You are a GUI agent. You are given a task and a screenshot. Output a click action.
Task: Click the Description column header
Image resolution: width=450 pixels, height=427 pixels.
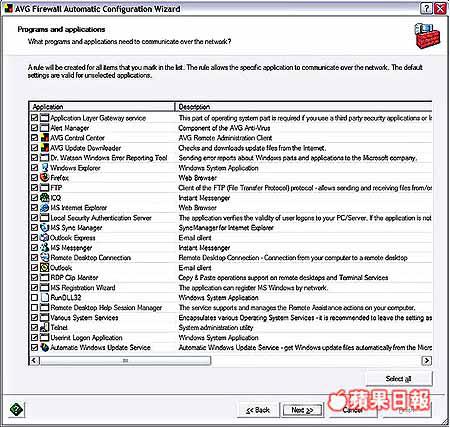[304, 107]
